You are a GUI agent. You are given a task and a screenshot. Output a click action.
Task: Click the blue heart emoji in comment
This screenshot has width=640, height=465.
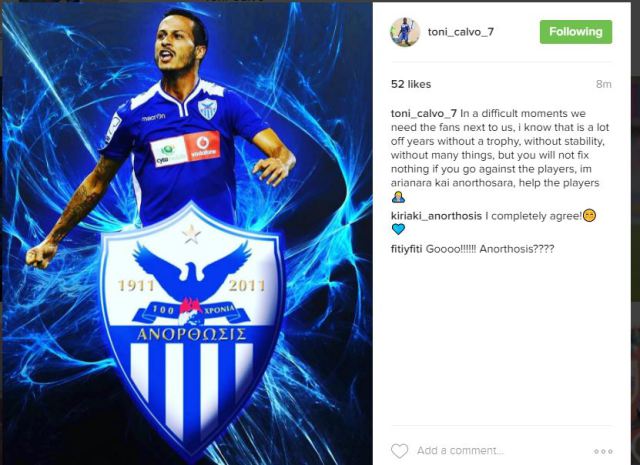(398, 229)
